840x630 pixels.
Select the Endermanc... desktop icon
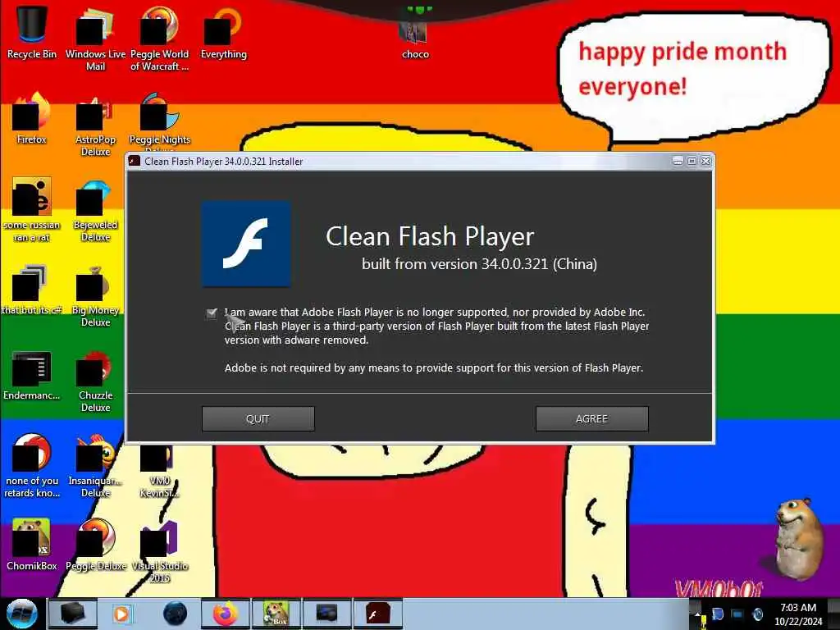(32, 375)
